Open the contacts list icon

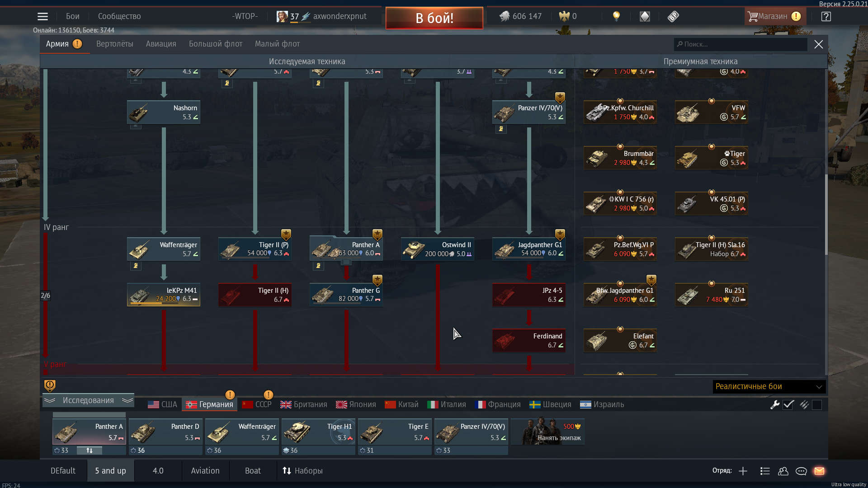[765, 471]
